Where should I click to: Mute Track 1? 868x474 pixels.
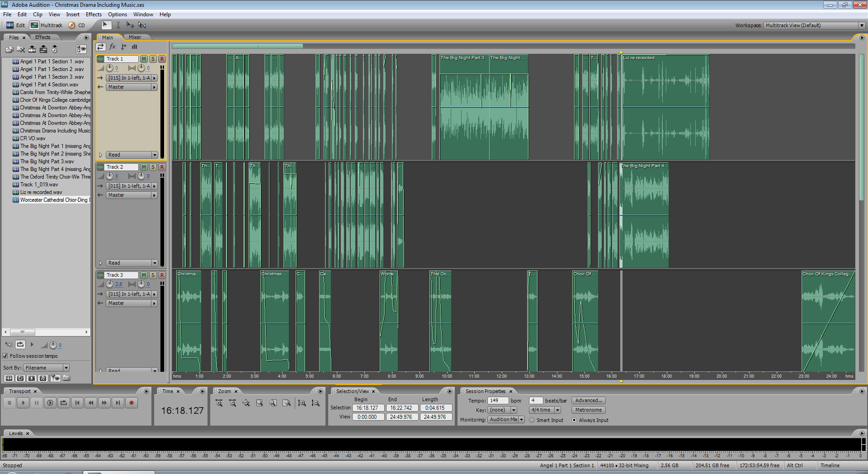coord(144,59)
